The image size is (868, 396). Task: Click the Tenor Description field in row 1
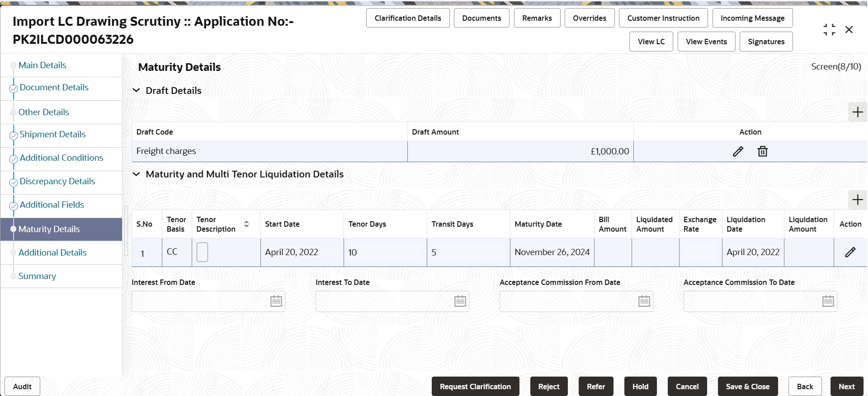tap(202, 252)
